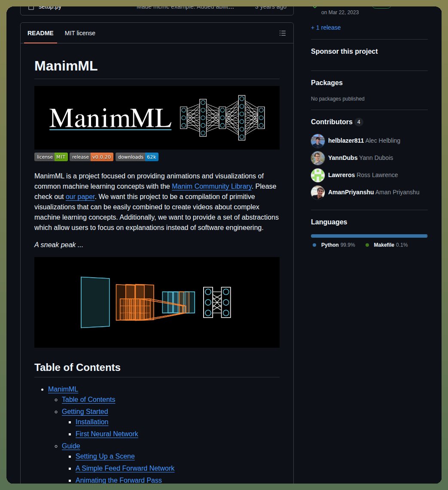The width and height of the screenshot is (448, 490).
Task: Open Animating the Forward Pass link
Action: tap(119, 480)
